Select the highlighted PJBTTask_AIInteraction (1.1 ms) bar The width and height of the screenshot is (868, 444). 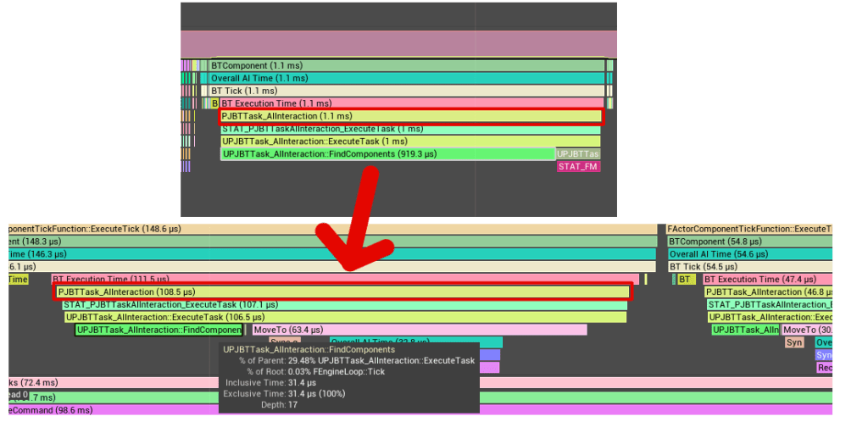(x=410, y=116)
